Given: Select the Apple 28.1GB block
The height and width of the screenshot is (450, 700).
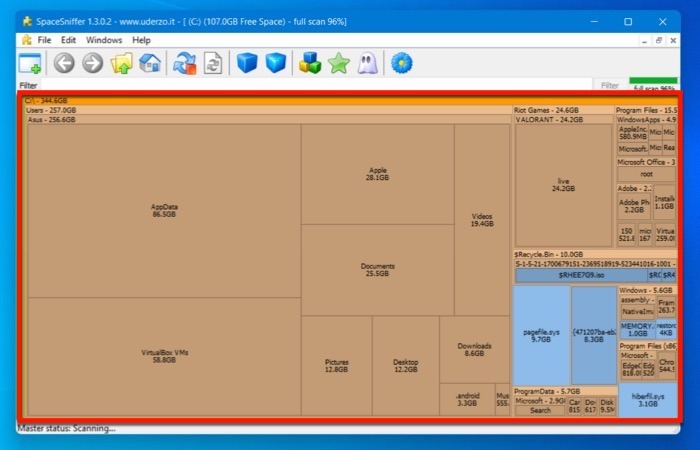Looking at the screenshot, I should [378, 174].
